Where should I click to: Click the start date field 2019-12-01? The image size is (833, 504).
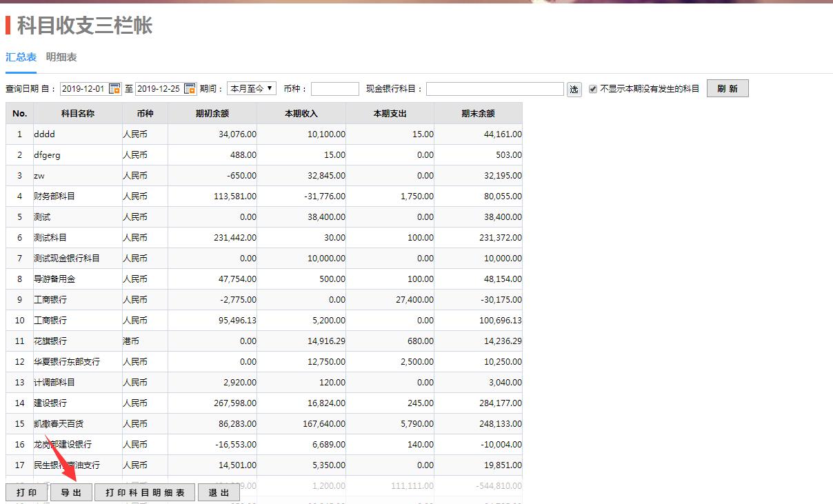83,89
